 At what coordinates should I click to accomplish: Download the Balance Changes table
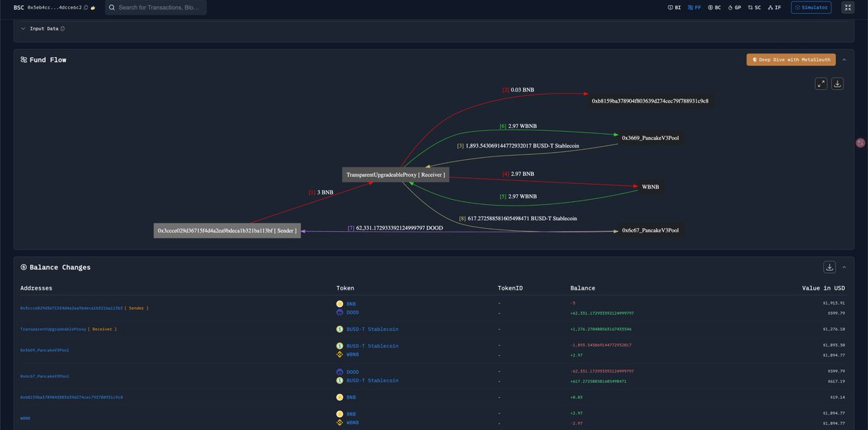tap(830, 267)
